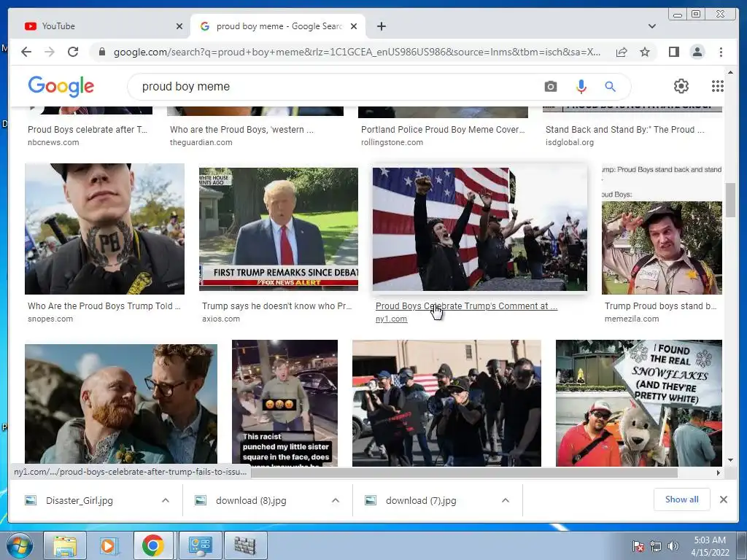Image resolution: width=747 pixels, height=560 pixels.
Task: Open Stand Back and Stand By isdglobal result
Action: coord(624,130)
